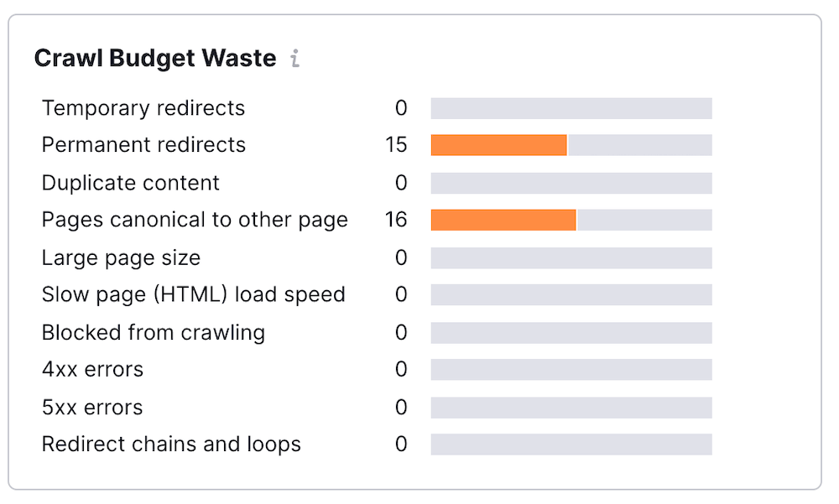The width and height of the screenshot is (839, 504).
Task: Click the canonical pages count 16
Action: coord(396,220)
